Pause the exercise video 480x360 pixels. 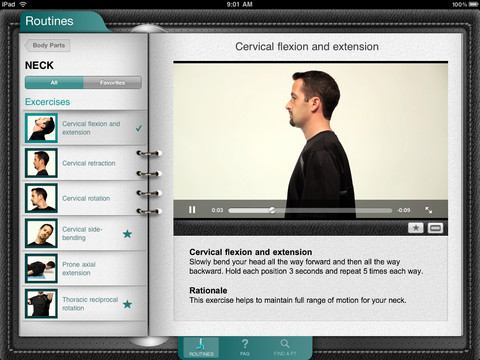coord(192,210)
